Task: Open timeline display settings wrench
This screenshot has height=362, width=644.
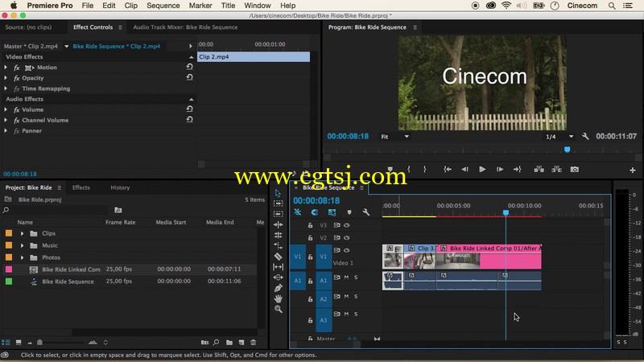Action: click(x=365, y=212)
